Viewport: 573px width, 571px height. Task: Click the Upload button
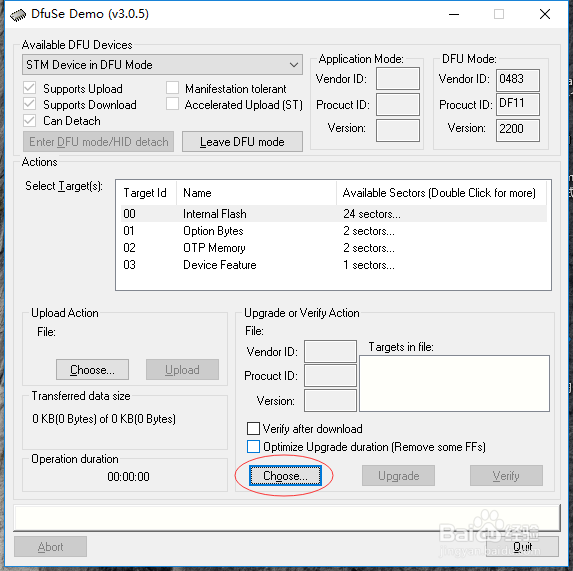point(182,370)
